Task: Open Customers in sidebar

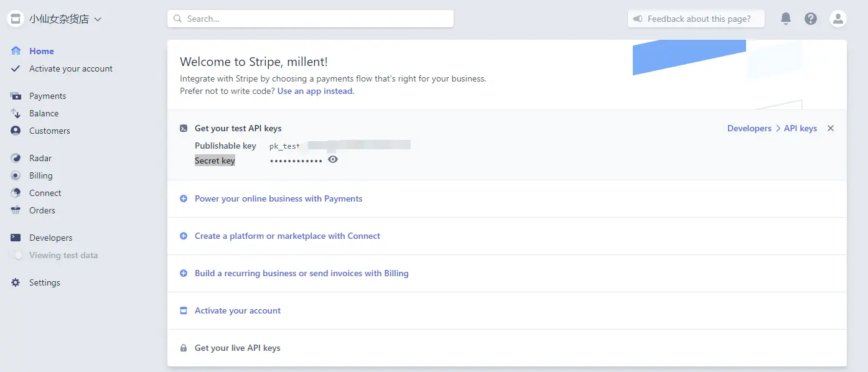Action: click(x=50, y=131)
